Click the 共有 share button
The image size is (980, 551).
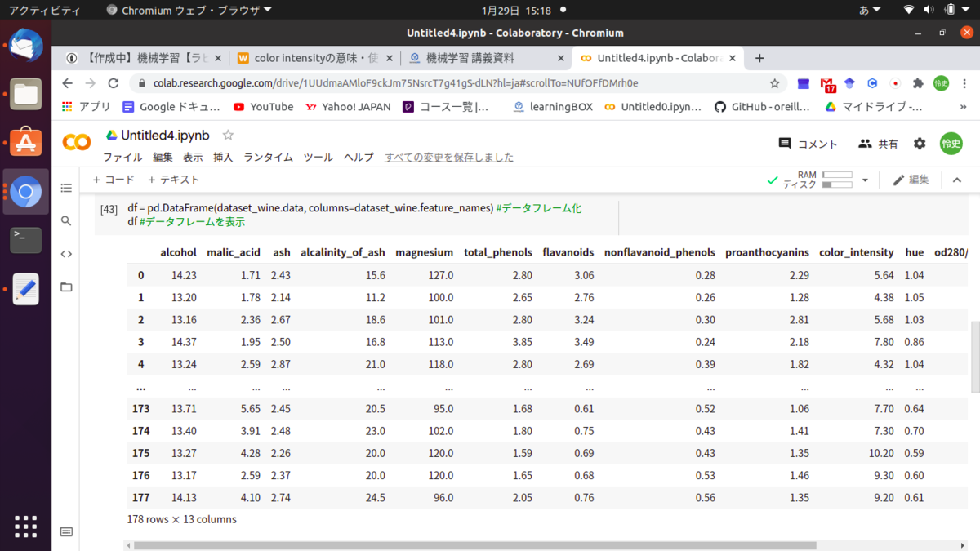(878, 144)
